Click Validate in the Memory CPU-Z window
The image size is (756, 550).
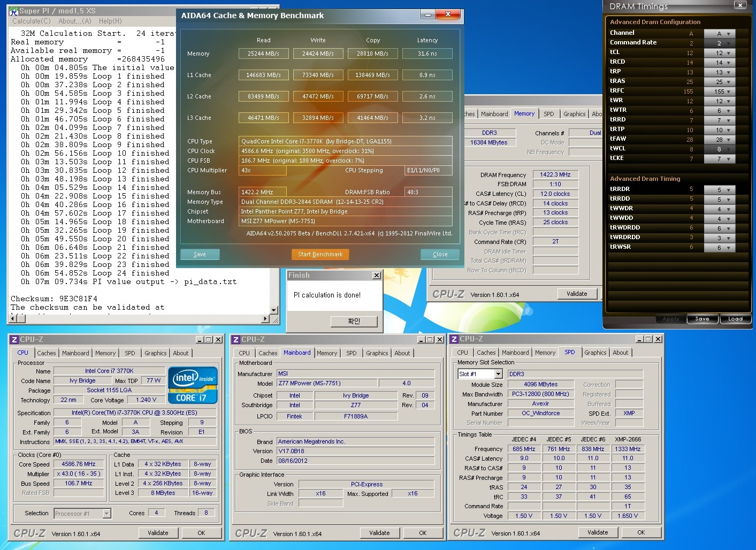pos(577,294)
